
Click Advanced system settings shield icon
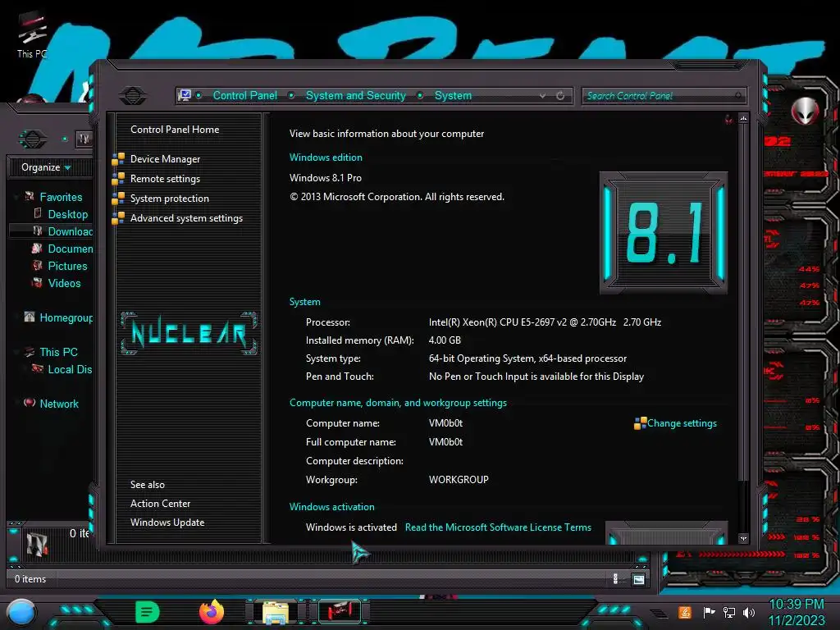coord(118,218)
